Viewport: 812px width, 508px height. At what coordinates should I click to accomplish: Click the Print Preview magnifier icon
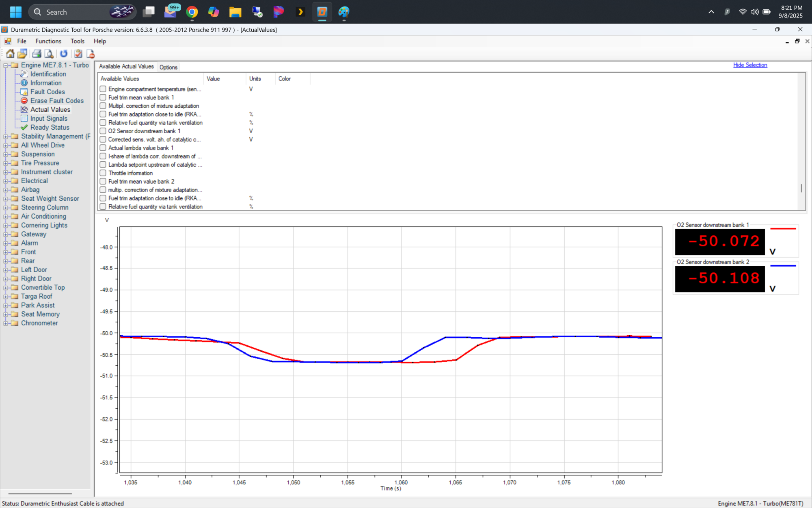(x=49, y=54)
